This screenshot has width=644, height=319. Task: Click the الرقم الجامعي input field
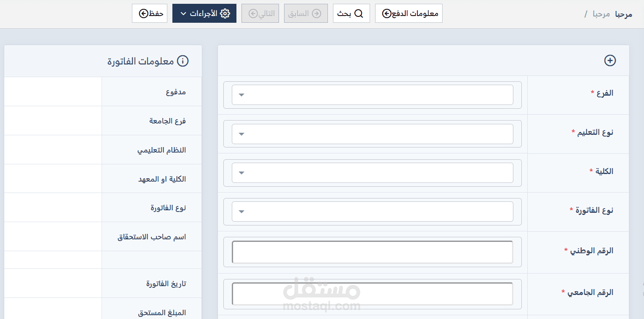pyautogui.click(x=373, y=294)
